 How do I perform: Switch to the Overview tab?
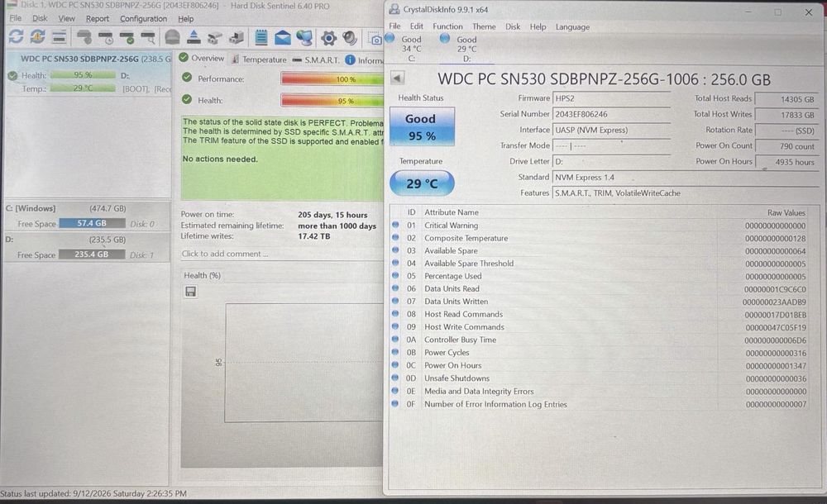tap(202, 58)
